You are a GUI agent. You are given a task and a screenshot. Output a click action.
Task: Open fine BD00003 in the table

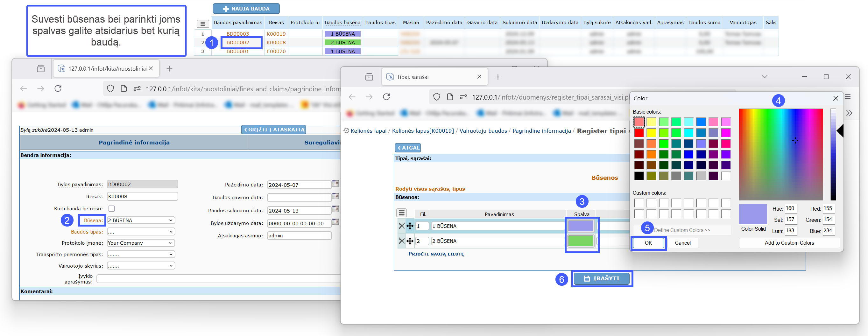tap(237, 34)
